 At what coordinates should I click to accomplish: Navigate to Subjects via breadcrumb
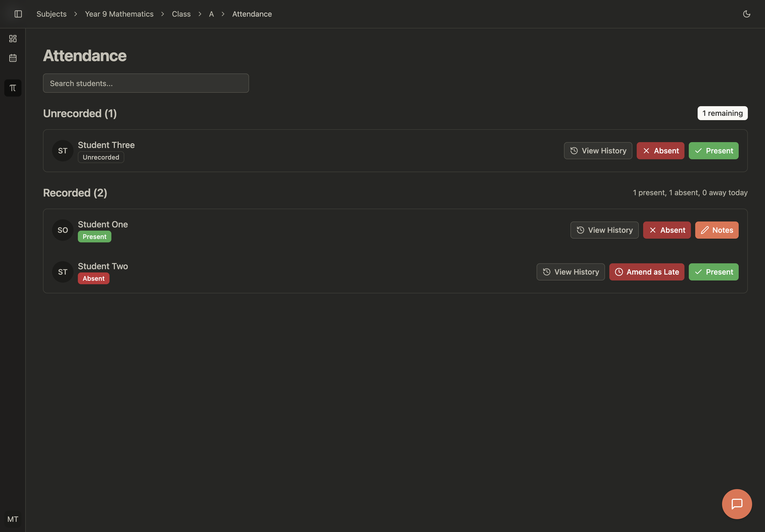pos(52,14)
